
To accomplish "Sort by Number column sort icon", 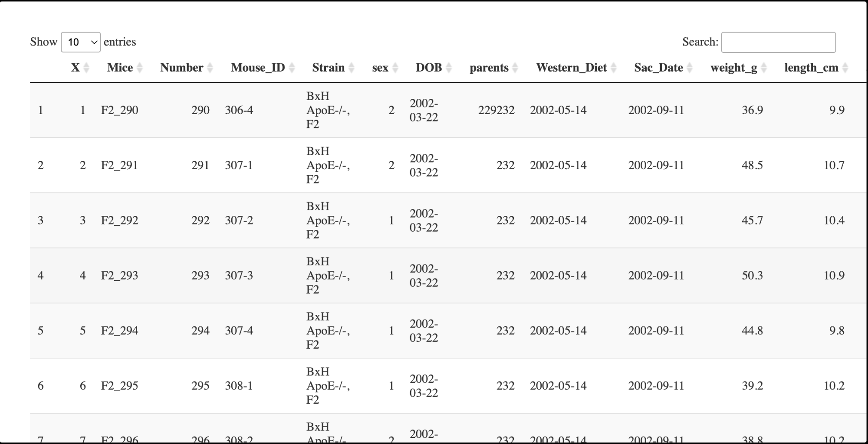I will click(x=210, y=68).
